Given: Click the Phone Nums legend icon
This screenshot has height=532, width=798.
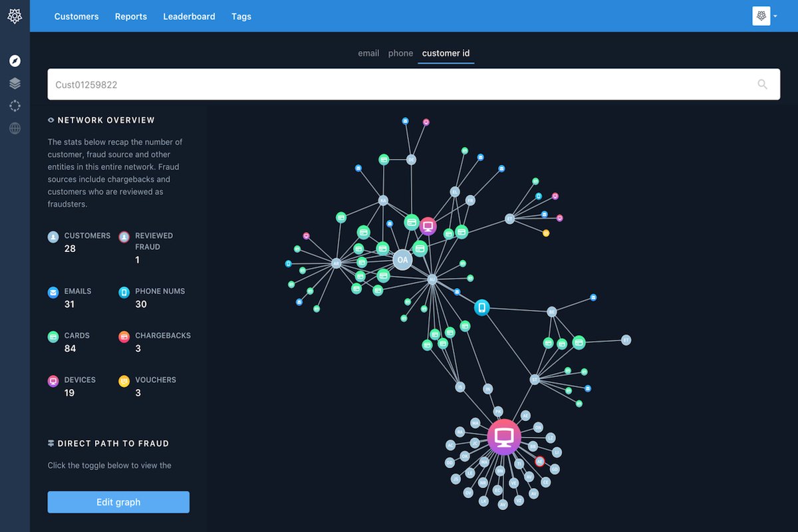Looking at the screenshot, I should click(x=124, y=292).
